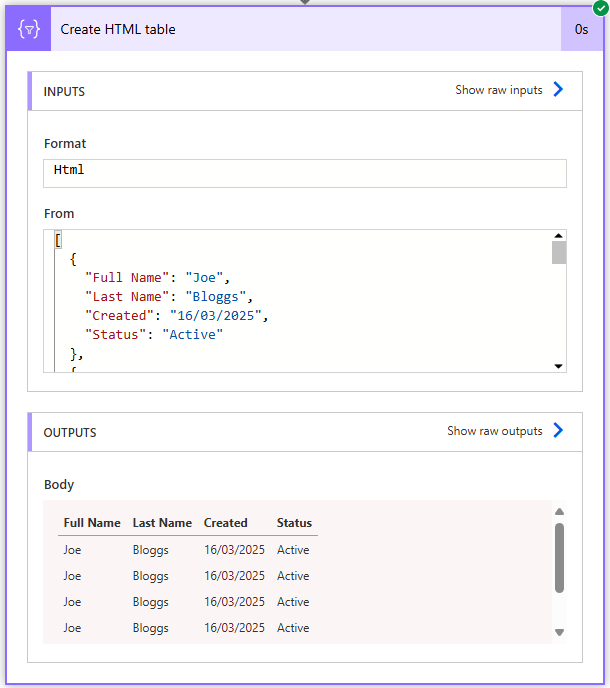This screenshot has width=610, height=688.
Task: Collapse the Create HTML table action header
Action: point(300,29)
